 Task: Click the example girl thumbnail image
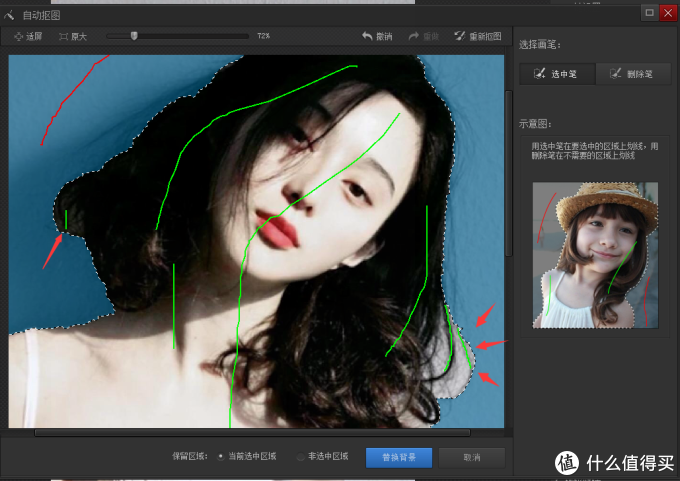[x=595, y=255]
